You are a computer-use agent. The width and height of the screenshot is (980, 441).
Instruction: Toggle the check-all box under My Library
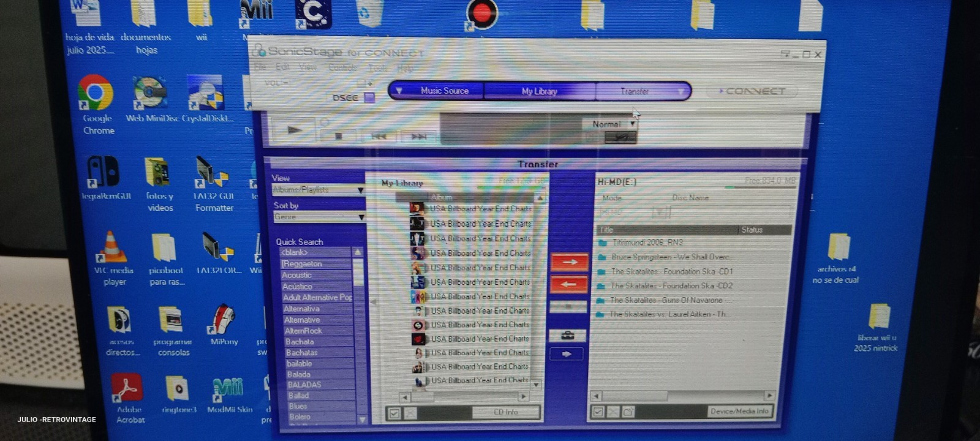[x=395, y=413]
